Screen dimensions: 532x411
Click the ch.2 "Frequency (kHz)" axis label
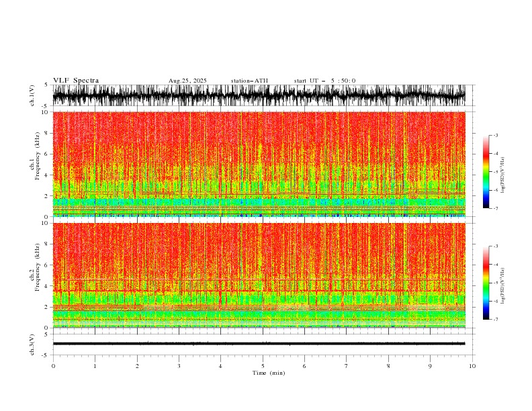pos(38,267)
